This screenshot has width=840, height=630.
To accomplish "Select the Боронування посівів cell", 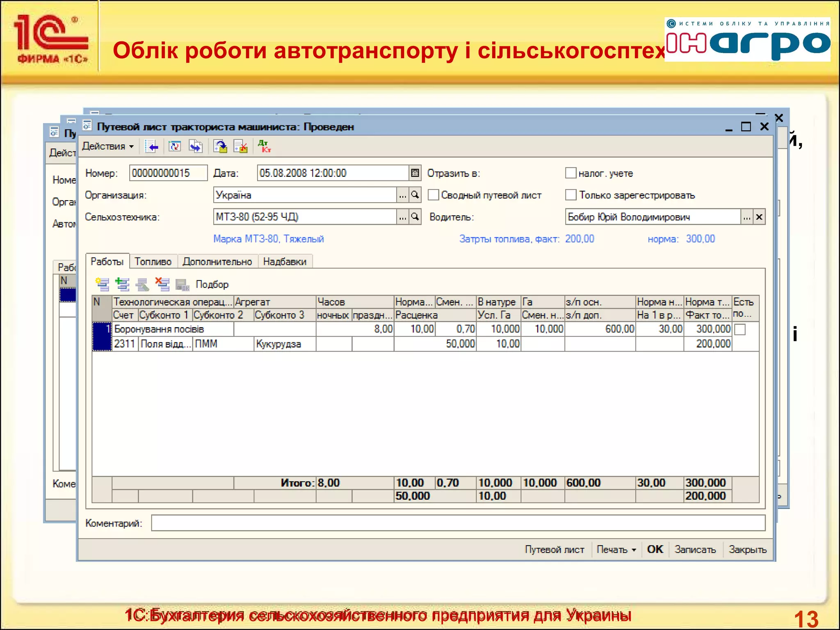I will pos(173,329).
